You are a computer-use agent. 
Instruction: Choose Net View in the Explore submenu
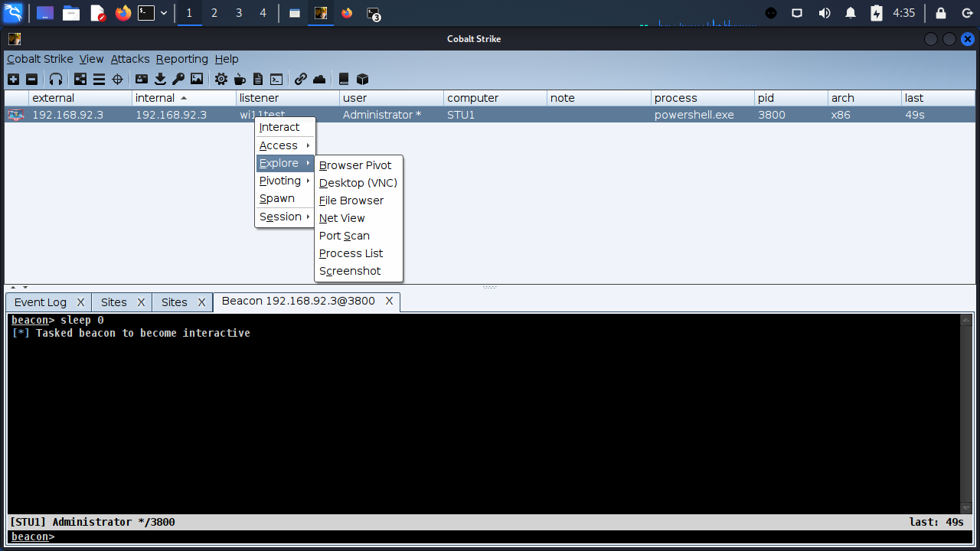(358, 218)
